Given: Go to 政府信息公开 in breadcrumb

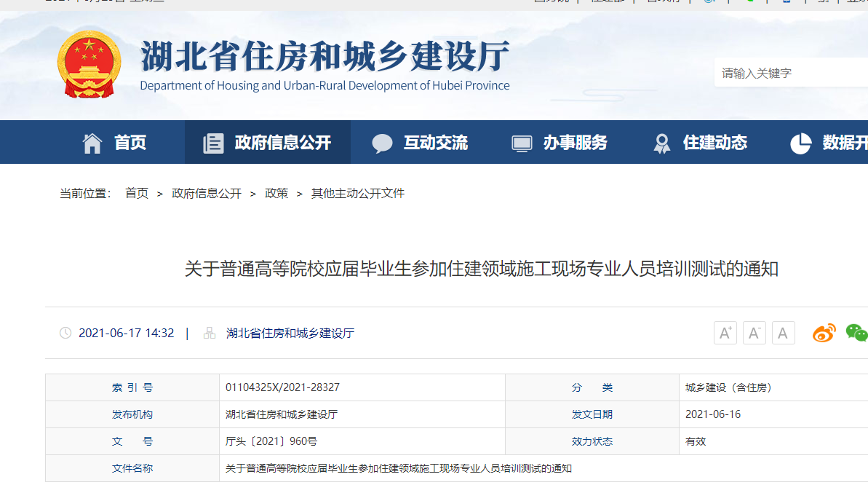Looking at the screenshot, I should click(x=207, y=193).
